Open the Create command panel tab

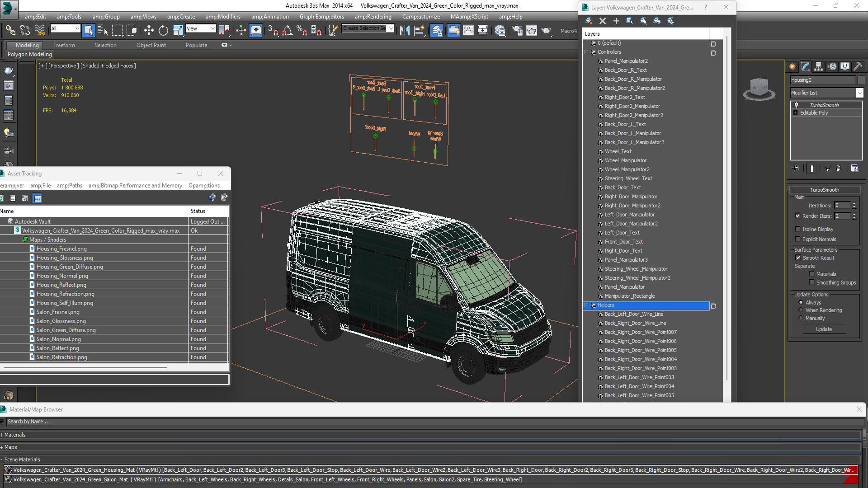tap(793, 66)
